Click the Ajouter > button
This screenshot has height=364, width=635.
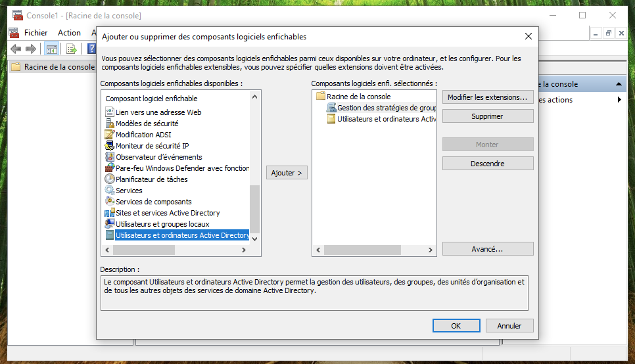tap(287, 173)
